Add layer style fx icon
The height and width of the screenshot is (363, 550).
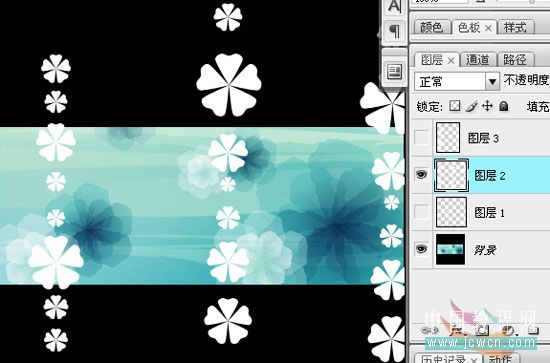coord(457,330)
